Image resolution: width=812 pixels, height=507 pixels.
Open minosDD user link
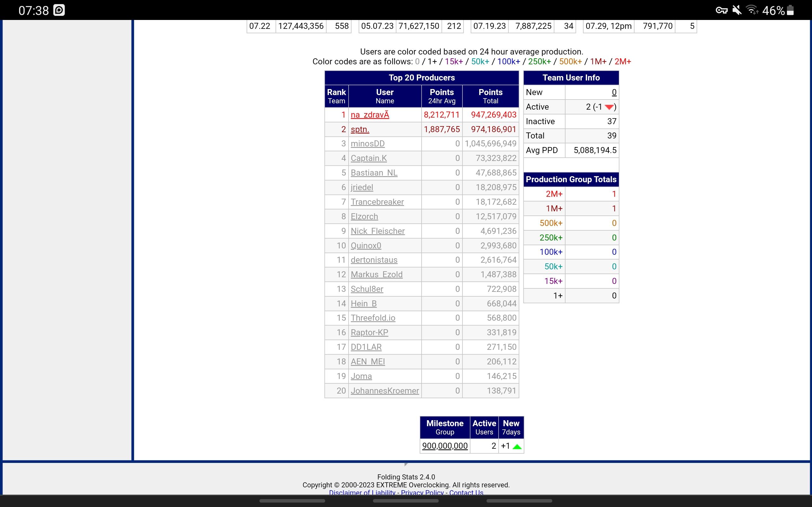coord(367,144)
